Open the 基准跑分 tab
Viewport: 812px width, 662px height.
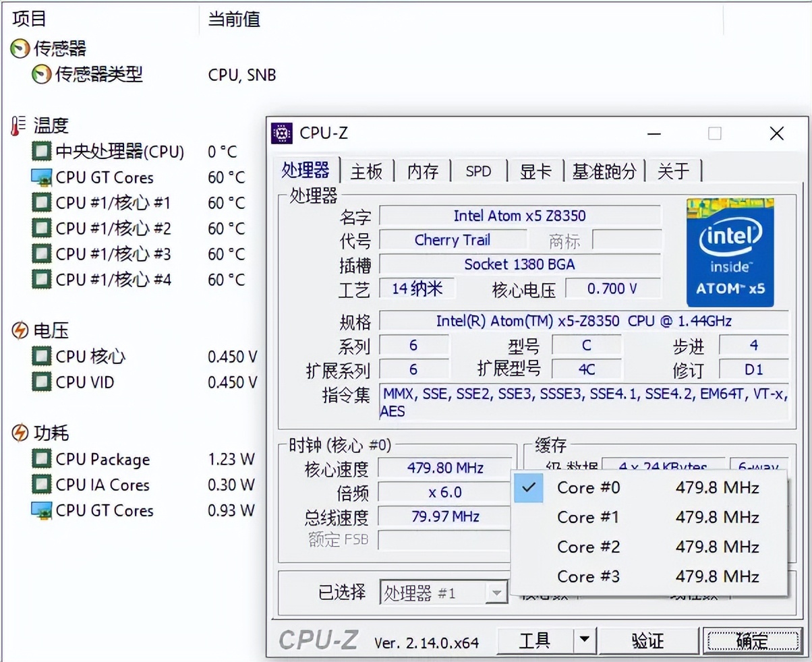tap(604, 171)
